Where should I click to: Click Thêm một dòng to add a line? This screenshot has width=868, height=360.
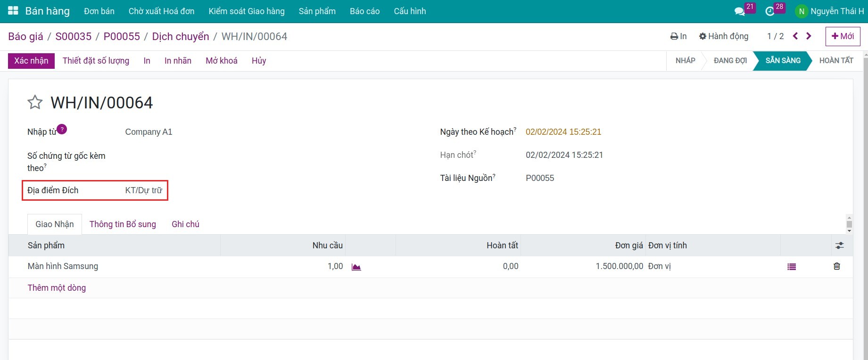tap(57, 288)
